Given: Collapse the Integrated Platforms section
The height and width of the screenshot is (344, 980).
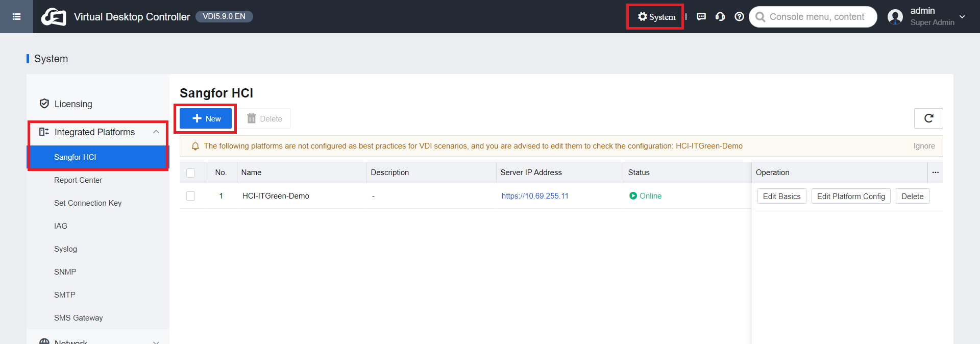Looking at the screenshot, I should (156, 132).
